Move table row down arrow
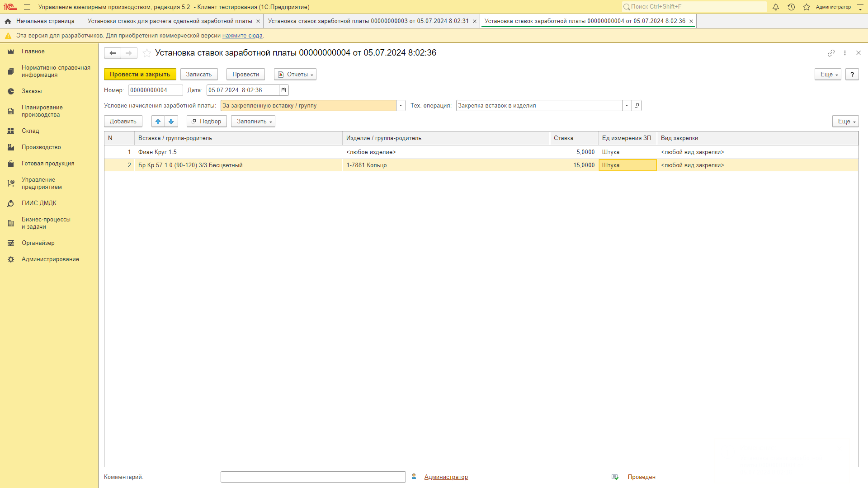Screen dimensions: 868x488 tap(171, 122)
